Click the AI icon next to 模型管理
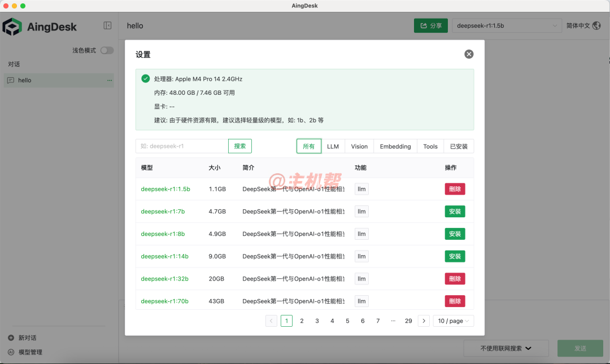Screen dimensions: 610x364 tap(11, 352)
